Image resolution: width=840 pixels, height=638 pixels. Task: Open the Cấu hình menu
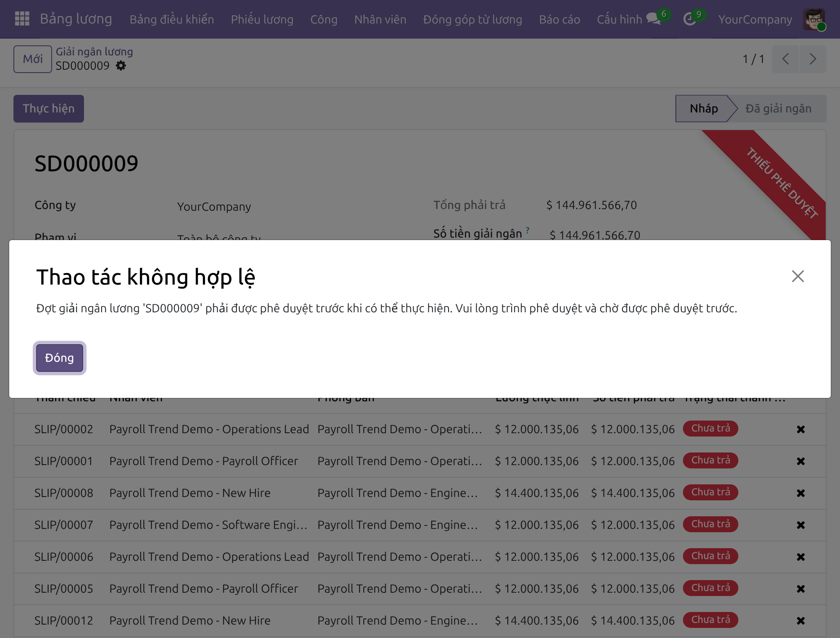(x=619, y=19)
